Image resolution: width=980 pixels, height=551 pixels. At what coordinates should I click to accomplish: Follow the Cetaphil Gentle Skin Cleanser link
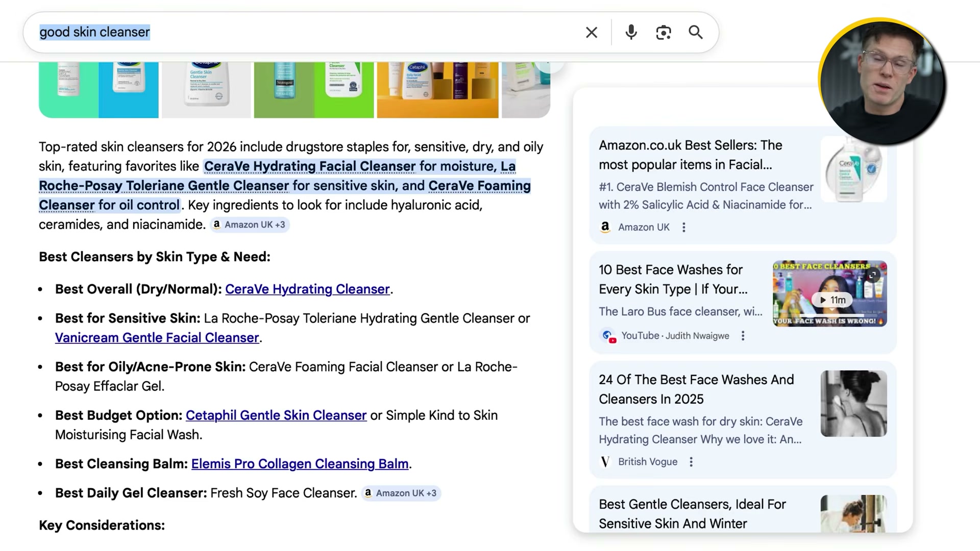(276, 415)
